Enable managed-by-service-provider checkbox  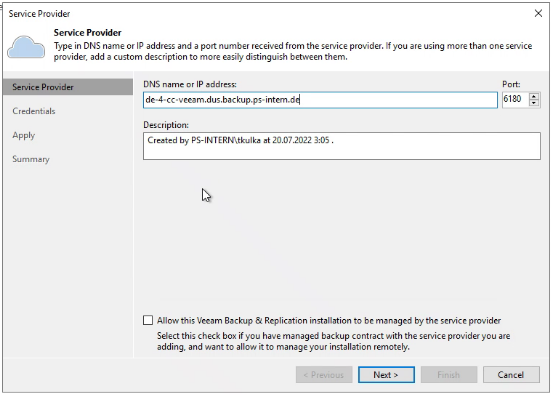(148, 320)
